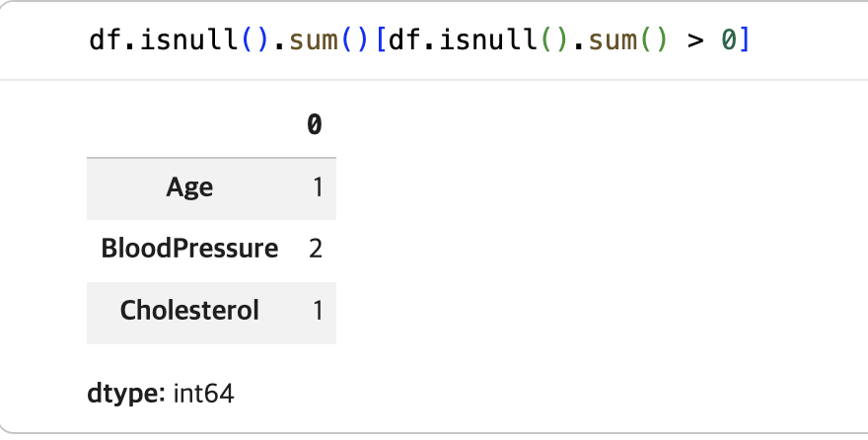This screenshot has width=868, height=440.
Task: Click the greater-than operator in code
Action: tap(695, 41)
